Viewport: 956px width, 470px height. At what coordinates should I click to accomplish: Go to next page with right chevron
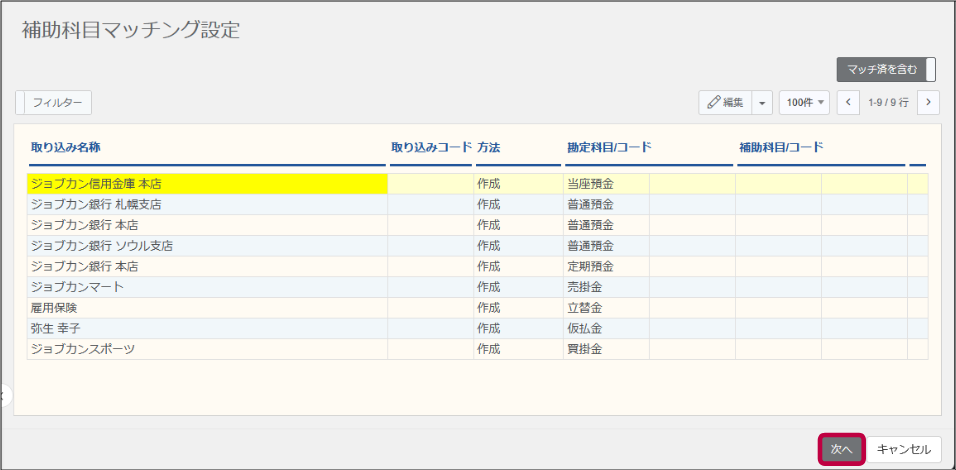click(928, 103)
